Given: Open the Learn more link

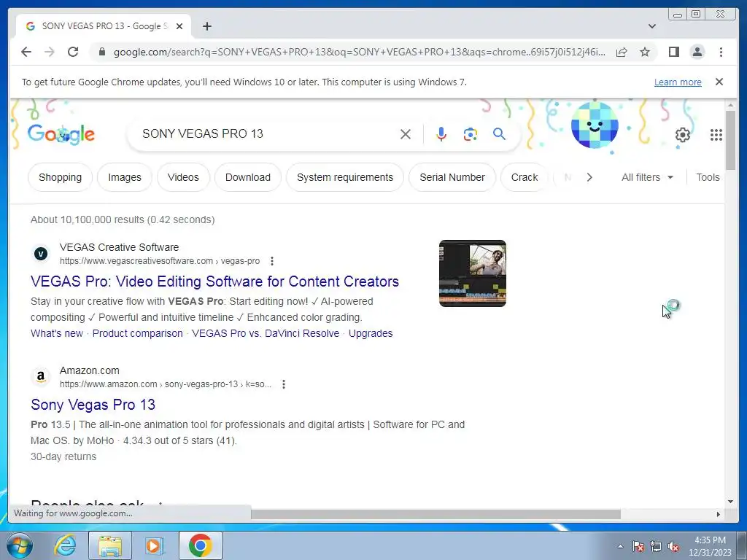Looking at the screenshot, I should pos(678,82).
